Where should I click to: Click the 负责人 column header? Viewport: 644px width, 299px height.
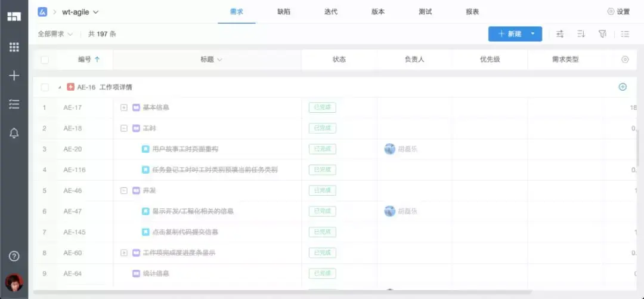click(414, 60)
